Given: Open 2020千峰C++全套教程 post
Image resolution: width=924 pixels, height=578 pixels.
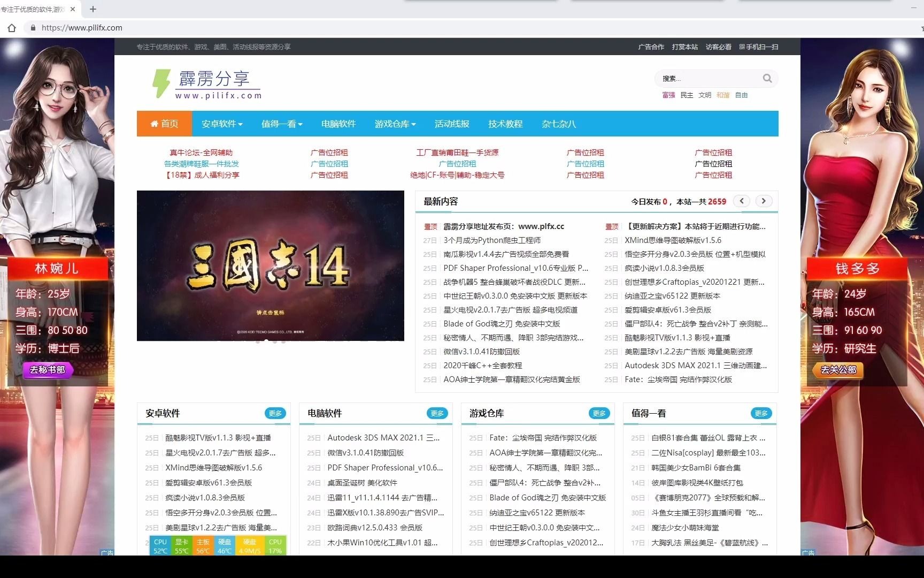Looking at the screenshot, I should click(x=482, y=366).
